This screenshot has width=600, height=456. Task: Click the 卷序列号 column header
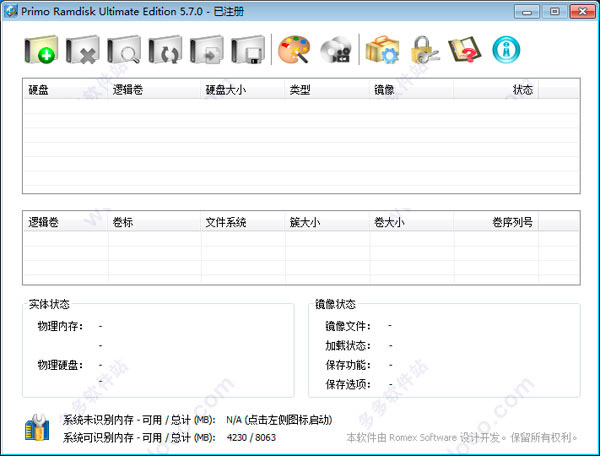pos(496,222)
